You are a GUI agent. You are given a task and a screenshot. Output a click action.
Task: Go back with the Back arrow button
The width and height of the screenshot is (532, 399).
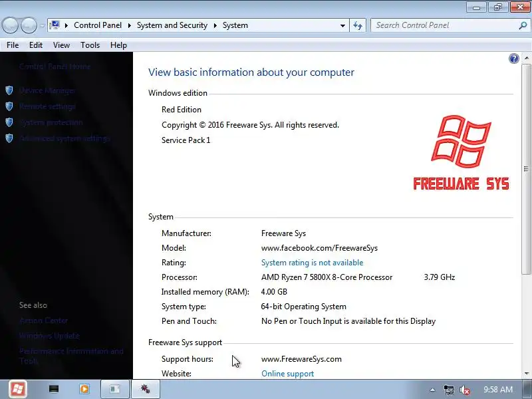pyautogui.click(x=10, y=25)
